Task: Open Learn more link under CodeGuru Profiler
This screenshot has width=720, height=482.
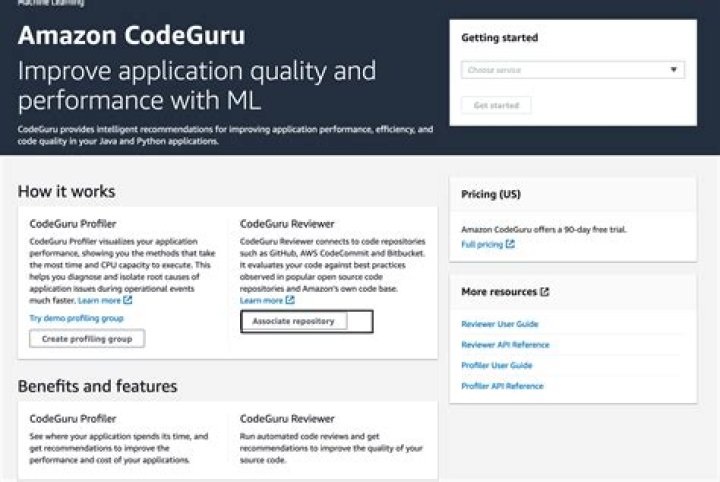Action: click(x=99, y=301)
